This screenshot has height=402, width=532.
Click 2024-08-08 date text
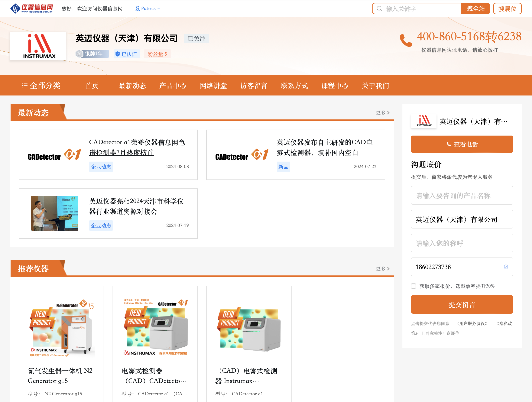click(x=178, y=166)
